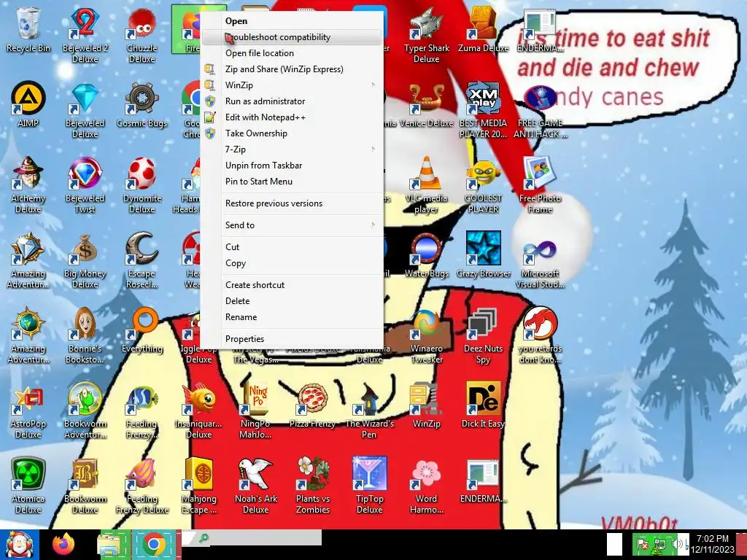Choose Run as administrator
Image resolution: width=747 pixels, height=560 pixels.
(x=292, y=101)
